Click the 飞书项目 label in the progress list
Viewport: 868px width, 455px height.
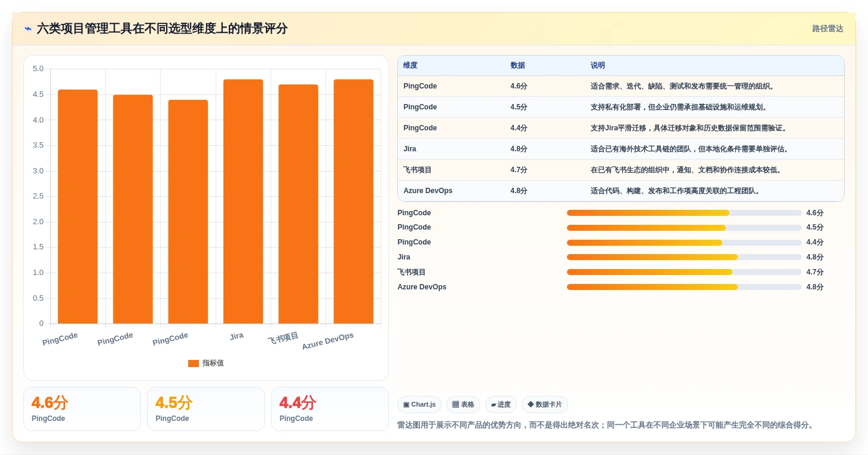click(x=412, y=272)
